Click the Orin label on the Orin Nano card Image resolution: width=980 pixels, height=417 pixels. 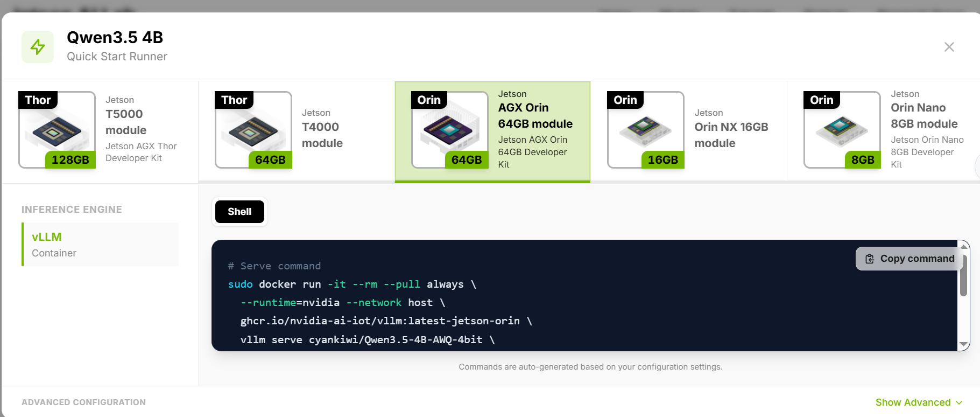(x=822, y=100)
